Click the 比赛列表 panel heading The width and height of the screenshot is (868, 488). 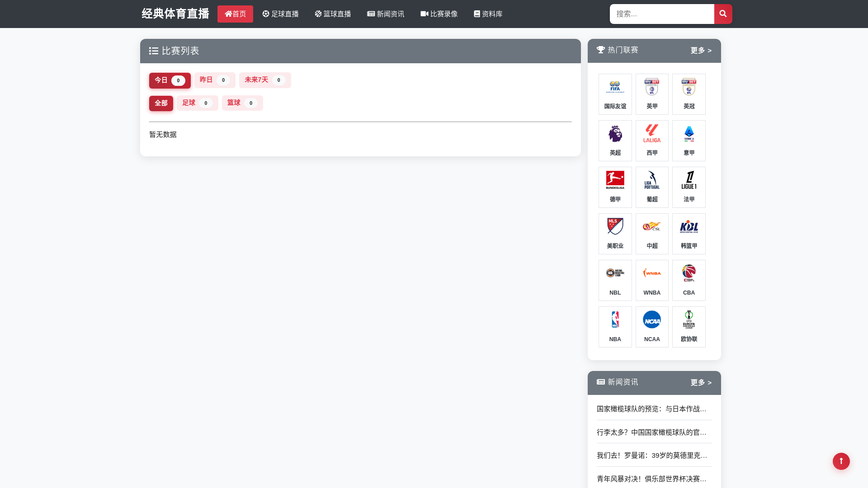click(174, 51)
